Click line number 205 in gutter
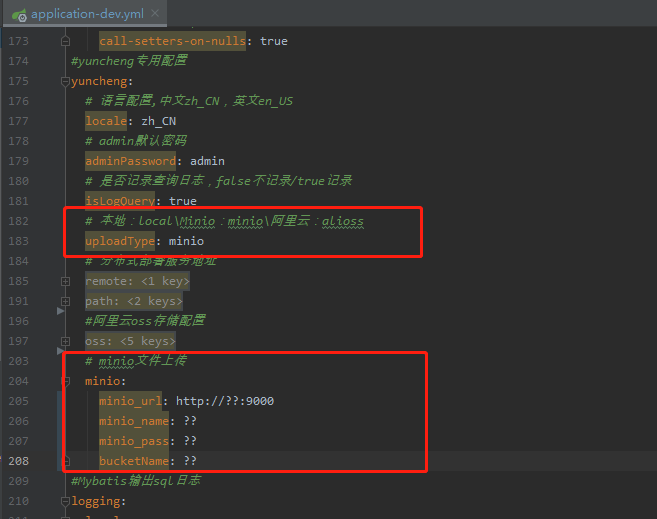657x519 pixels. click(x=18, y=401)
